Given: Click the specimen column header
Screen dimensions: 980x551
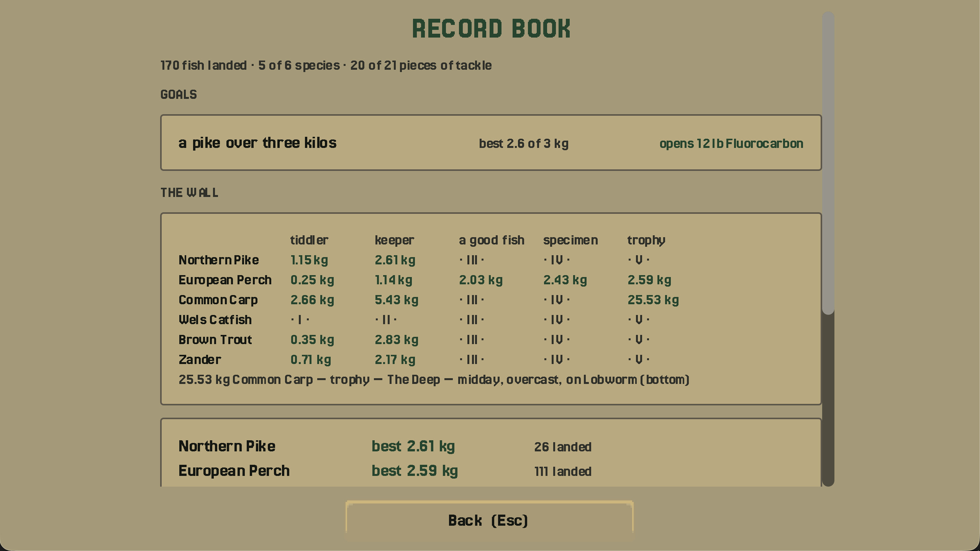Looking at the screenshot, I should pos(570,240).
